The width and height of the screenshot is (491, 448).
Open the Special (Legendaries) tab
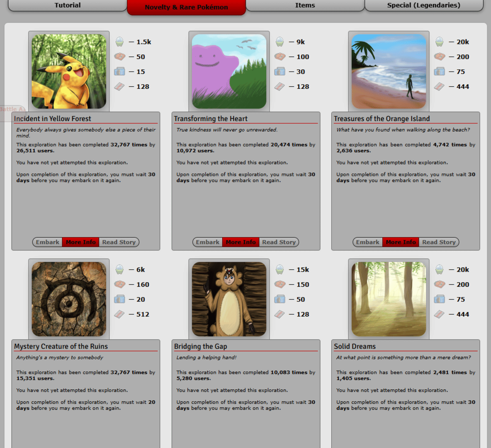click(x=423, y=5)
